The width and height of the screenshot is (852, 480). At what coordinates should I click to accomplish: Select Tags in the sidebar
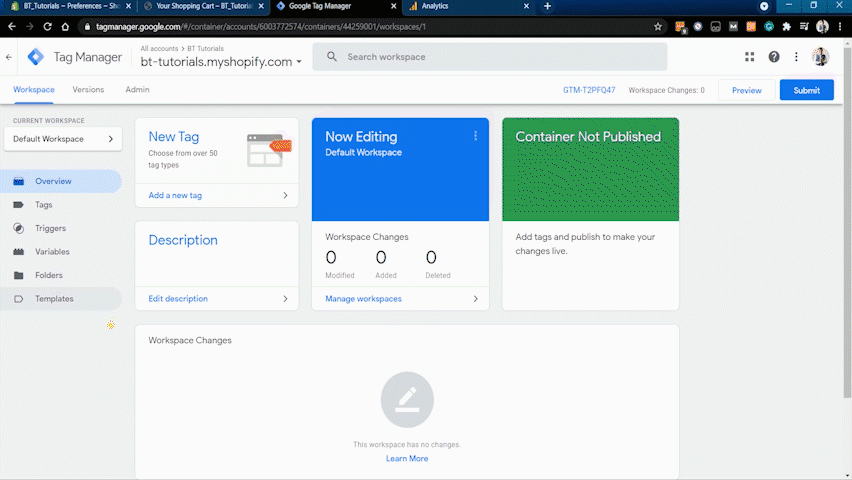61,205
